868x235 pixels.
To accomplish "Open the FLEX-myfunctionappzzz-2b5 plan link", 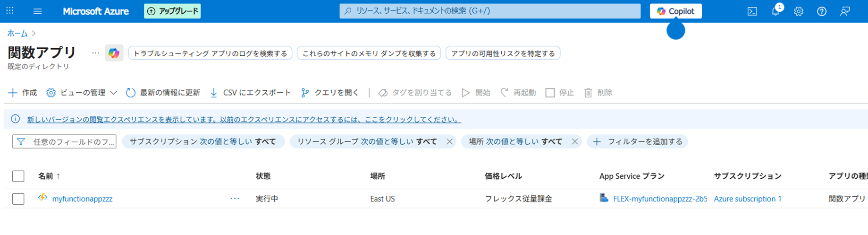I will (x=660, y=199).
